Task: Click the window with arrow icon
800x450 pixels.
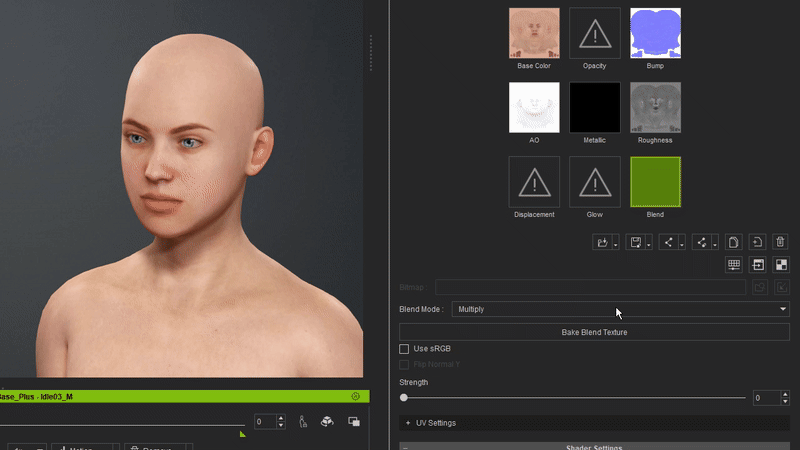Action: (x=758, y=264)
